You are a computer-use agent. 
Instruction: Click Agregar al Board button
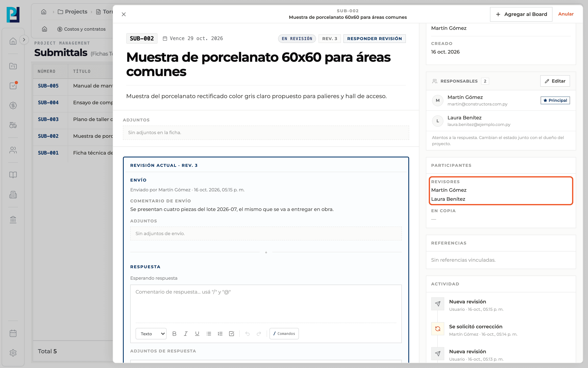(x=521, y=14)
